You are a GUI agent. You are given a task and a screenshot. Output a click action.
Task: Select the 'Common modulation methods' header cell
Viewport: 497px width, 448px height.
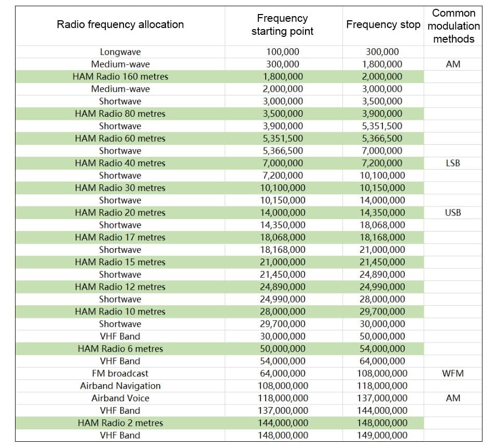tap(453, 26)
